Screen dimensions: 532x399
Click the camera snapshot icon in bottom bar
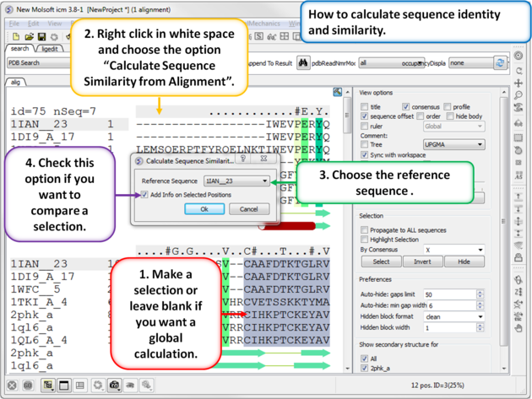point(114,386)
